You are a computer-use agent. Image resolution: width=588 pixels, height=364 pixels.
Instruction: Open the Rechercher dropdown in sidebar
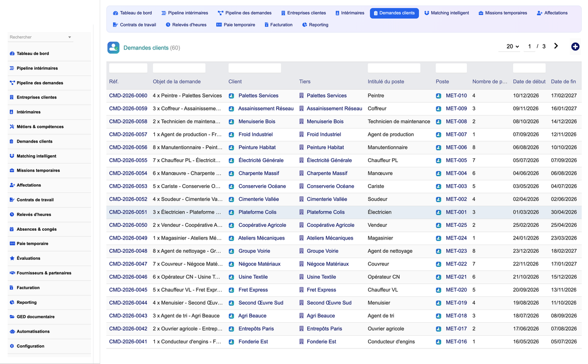tap(40, 37)
